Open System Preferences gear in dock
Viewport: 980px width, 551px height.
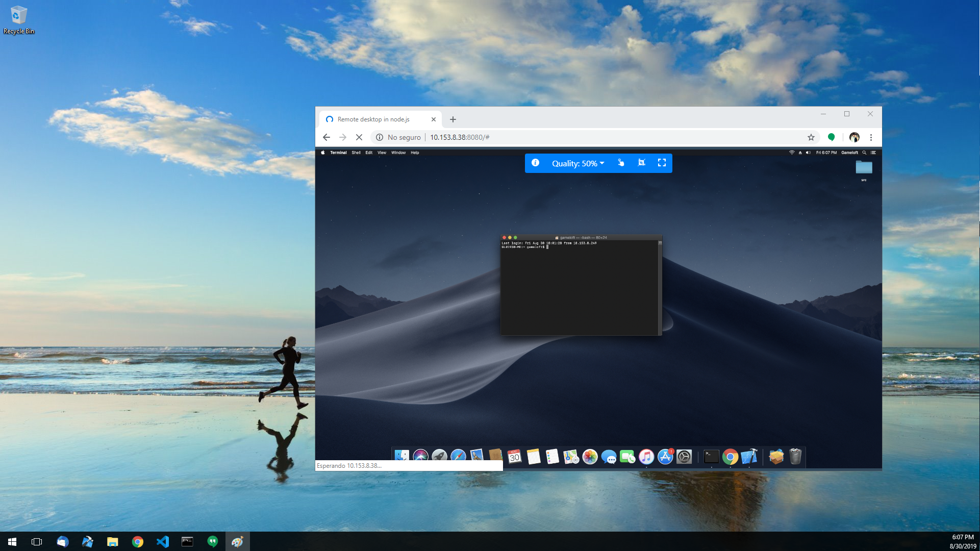point(684,457)
